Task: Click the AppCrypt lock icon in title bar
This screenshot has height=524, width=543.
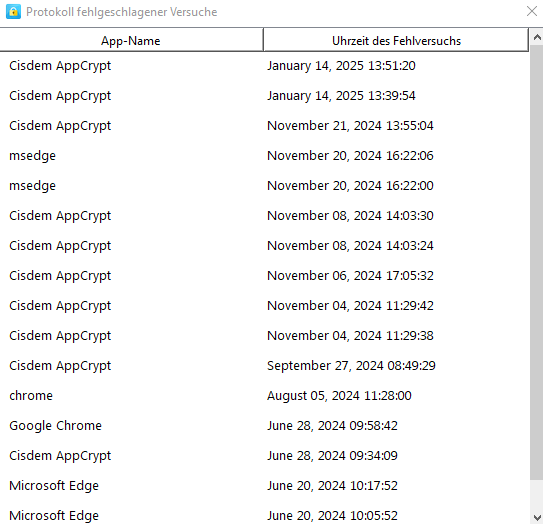Action: click(14, 12)
